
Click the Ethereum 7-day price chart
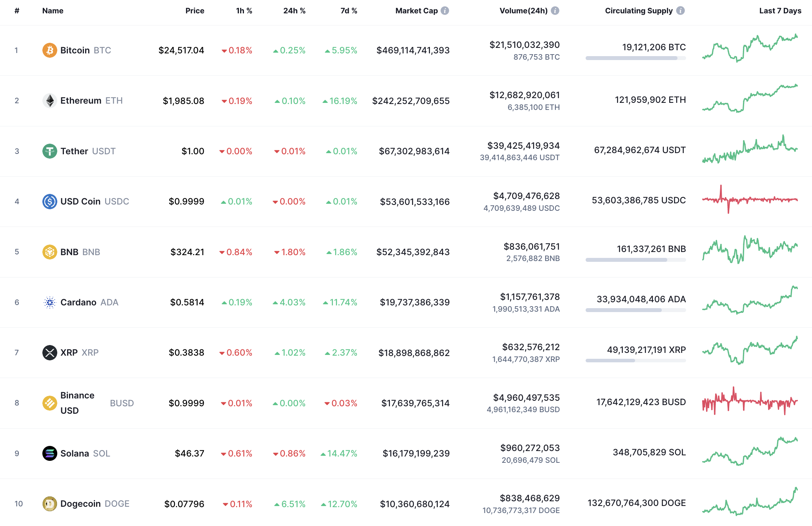pyautogui.click(x=749, y=100)
